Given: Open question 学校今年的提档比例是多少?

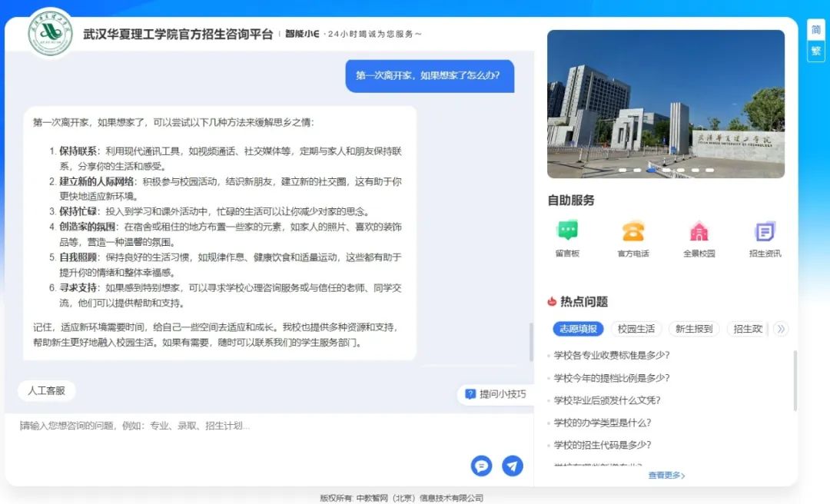Looking at the screenshot, I should click(612, 378).
